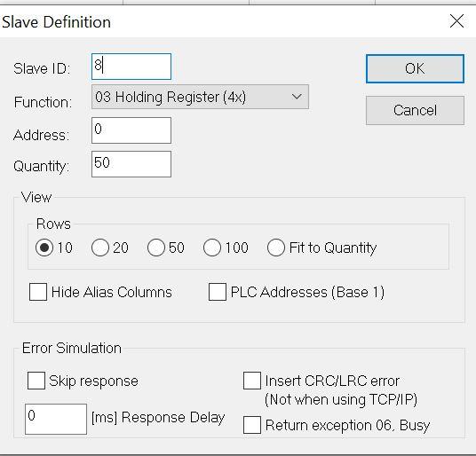476x456 pixels.
Task: Toggle the Skip response checkbox
Action: [36, 381]
